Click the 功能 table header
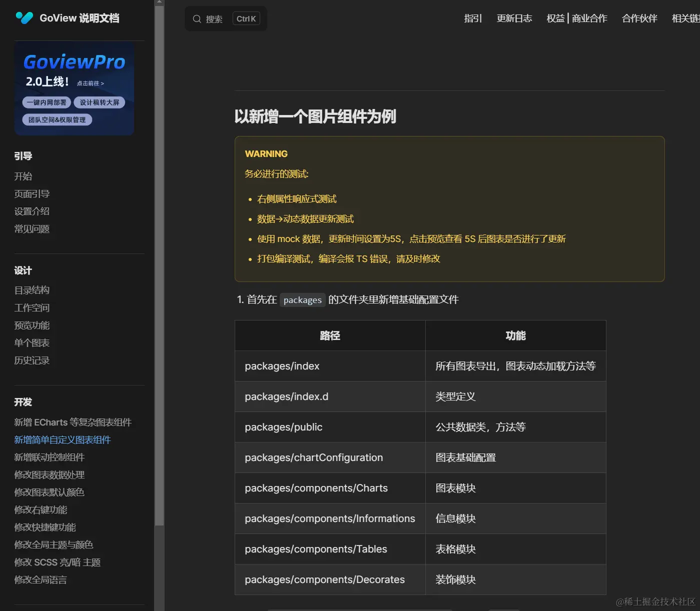 click(516, 335)
